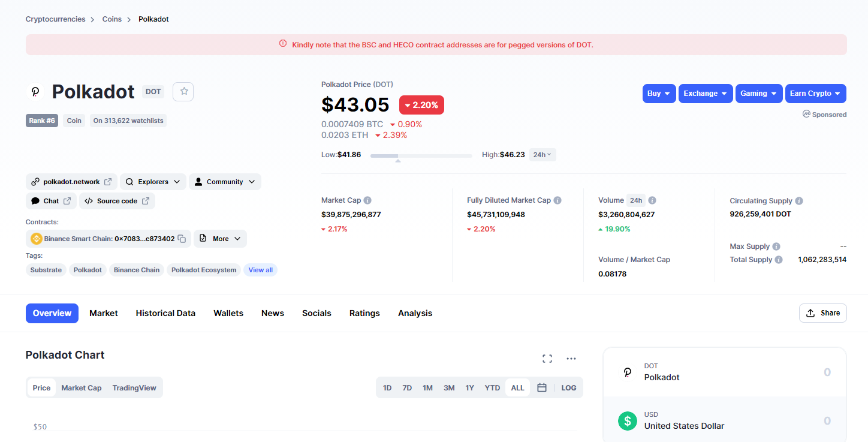The image size is (868, 442).
Task: Open the Ratings tab
Action: click(364, 313)
